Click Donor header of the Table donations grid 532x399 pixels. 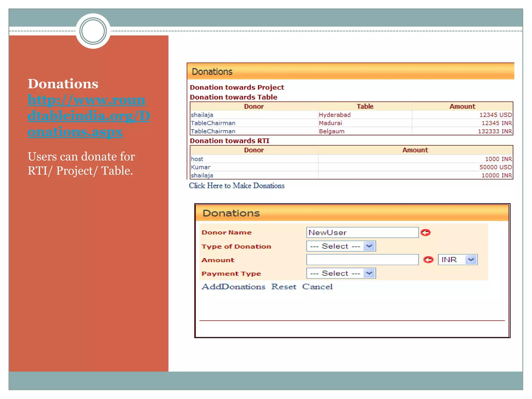(254, 107)
